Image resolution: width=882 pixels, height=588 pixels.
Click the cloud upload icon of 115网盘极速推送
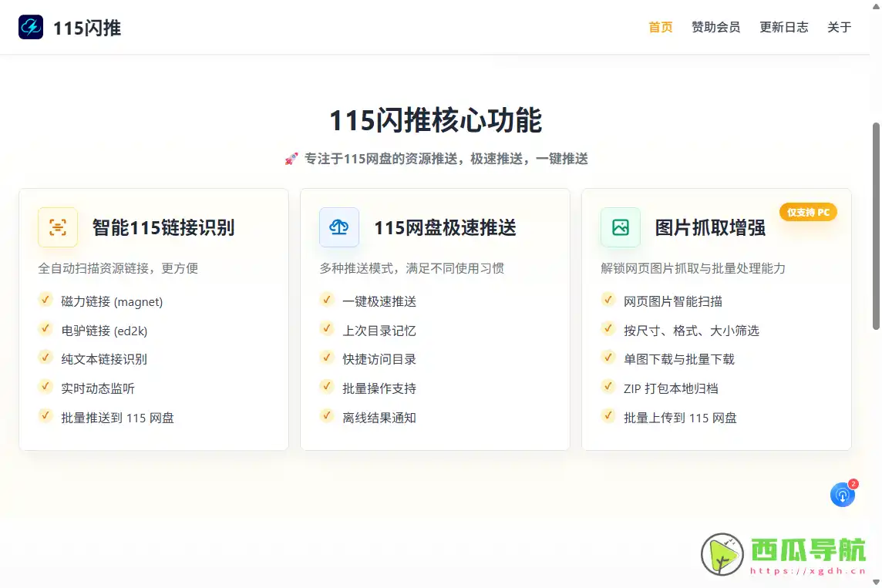(x=339, y=227)
